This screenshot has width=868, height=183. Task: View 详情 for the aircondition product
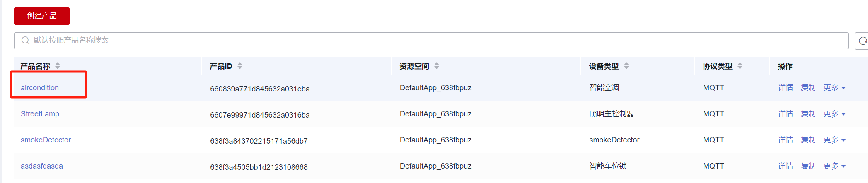click(x=785, y=88)
